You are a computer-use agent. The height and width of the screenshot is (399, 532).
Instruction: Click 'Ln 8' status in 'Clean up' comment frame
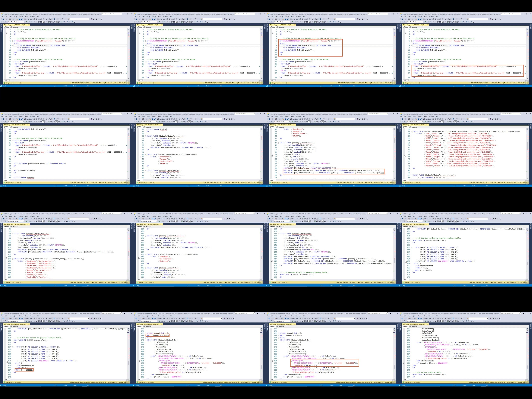pyautogui.click(x=454, y=386)
